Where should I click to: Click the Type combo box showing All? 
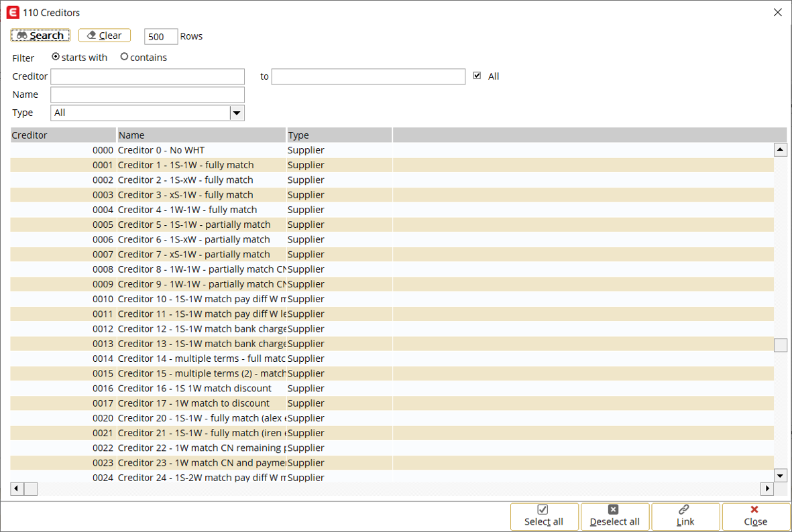pos(148,113)
